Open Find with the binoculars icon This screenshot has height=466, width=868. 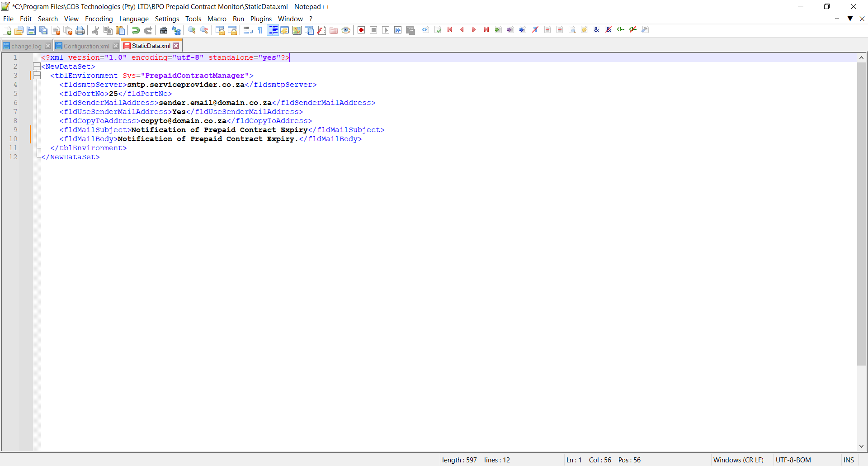[164, 30]
